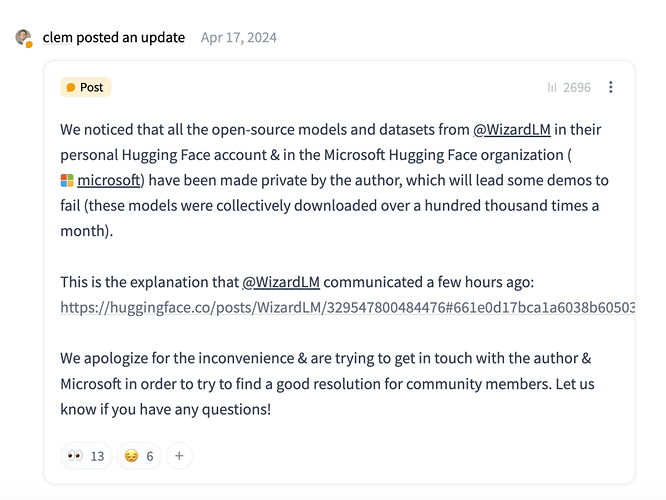Click the view count bars icon
Image resolution: width=666 pixels, height=500 pixels.
tap(552, 88)
